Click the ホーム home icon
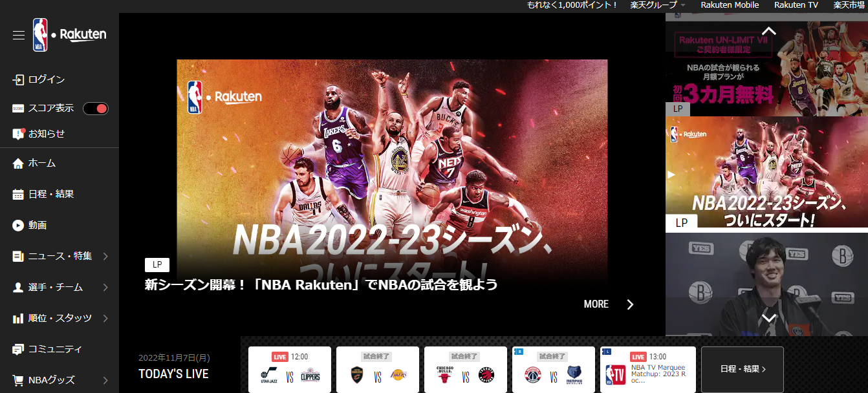 [18, 163]
